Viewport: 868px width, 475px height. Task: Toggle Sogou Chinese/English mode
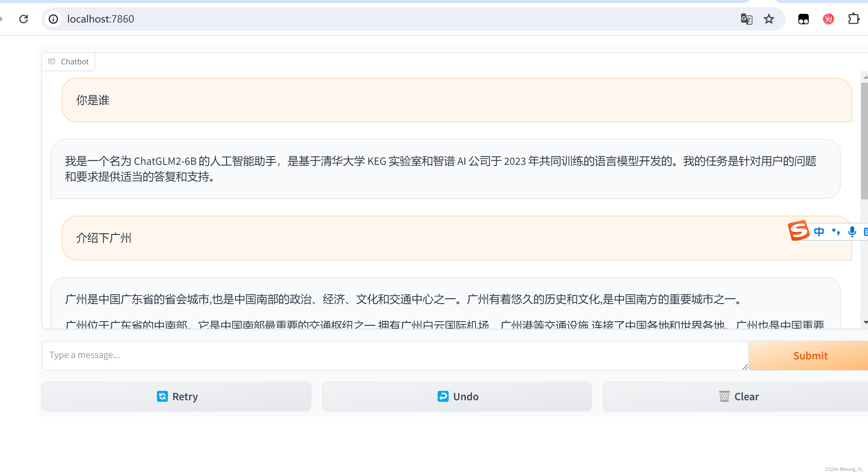(x=819, y=231)
